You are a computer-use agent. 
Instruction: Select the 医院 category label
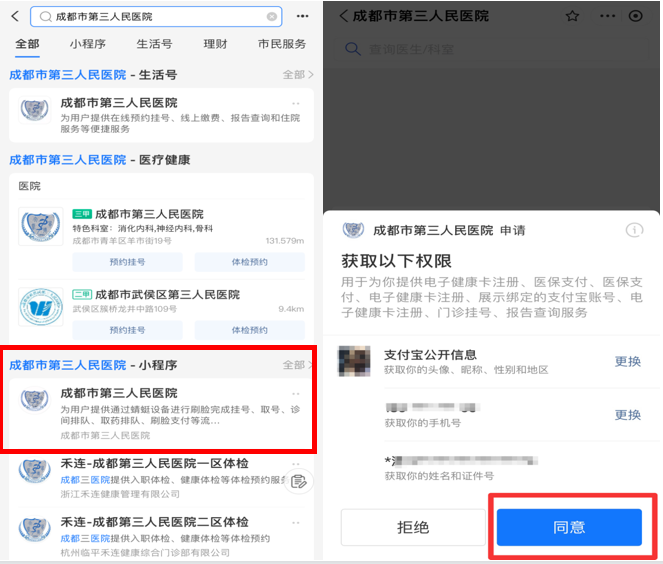click(30, 186)
